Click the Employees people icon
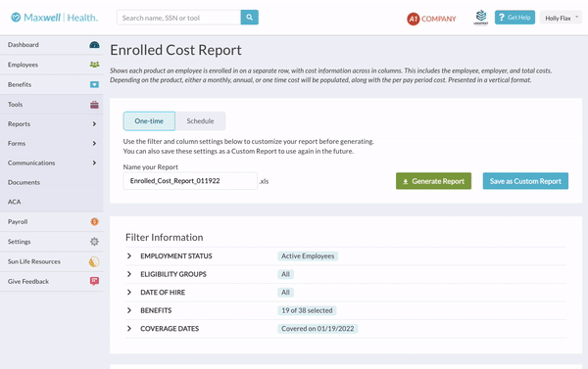 [x=94, y=65]
